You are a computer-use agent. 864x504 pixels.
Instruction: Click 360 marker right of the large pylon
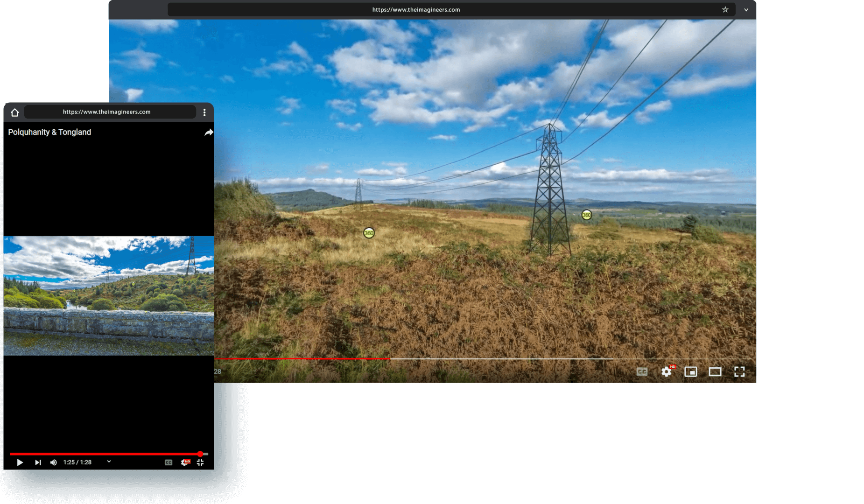pyautogui.click(x=587, y=215)
